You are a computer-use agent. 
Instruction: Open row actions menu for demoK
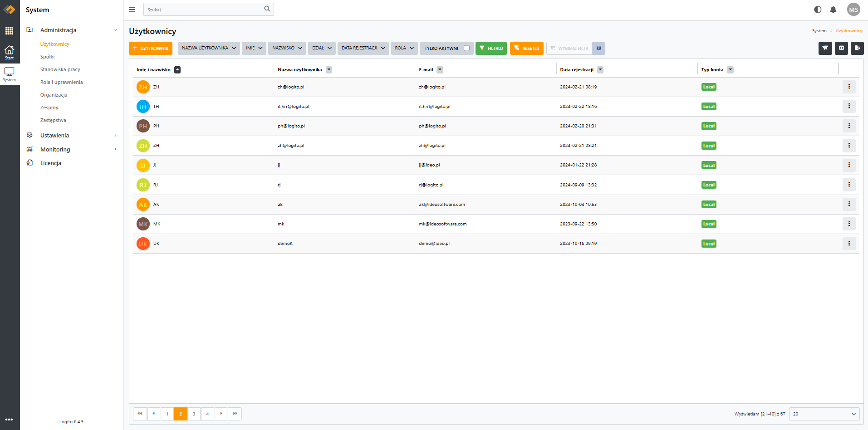click(x=849, y=244)
